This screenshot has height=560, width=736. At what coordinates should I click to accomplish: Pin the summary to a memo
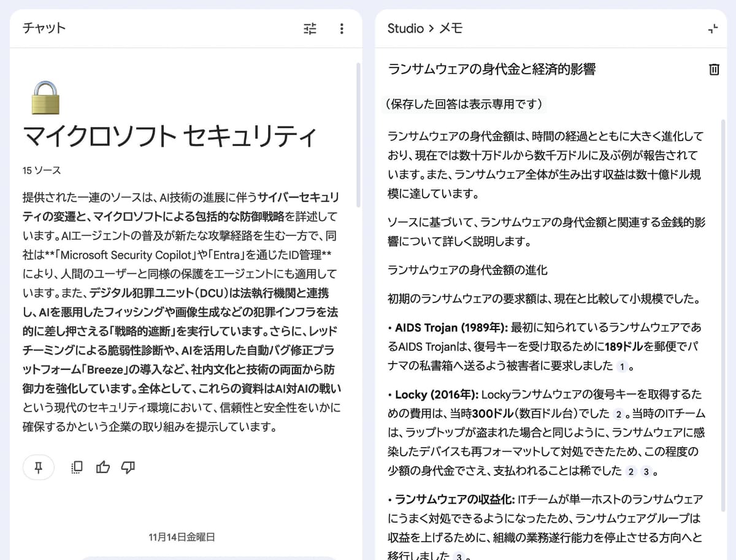tap(39, 467)
